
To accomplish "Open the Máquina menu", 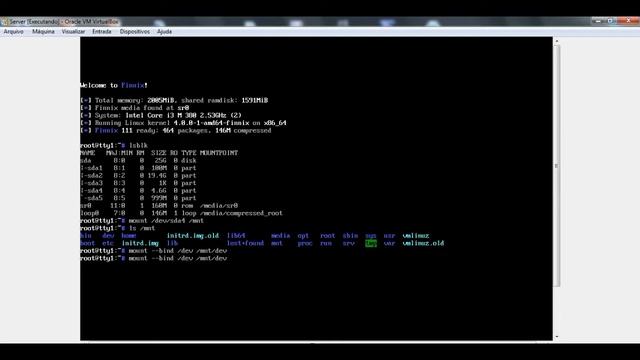I will click(43, 31).
